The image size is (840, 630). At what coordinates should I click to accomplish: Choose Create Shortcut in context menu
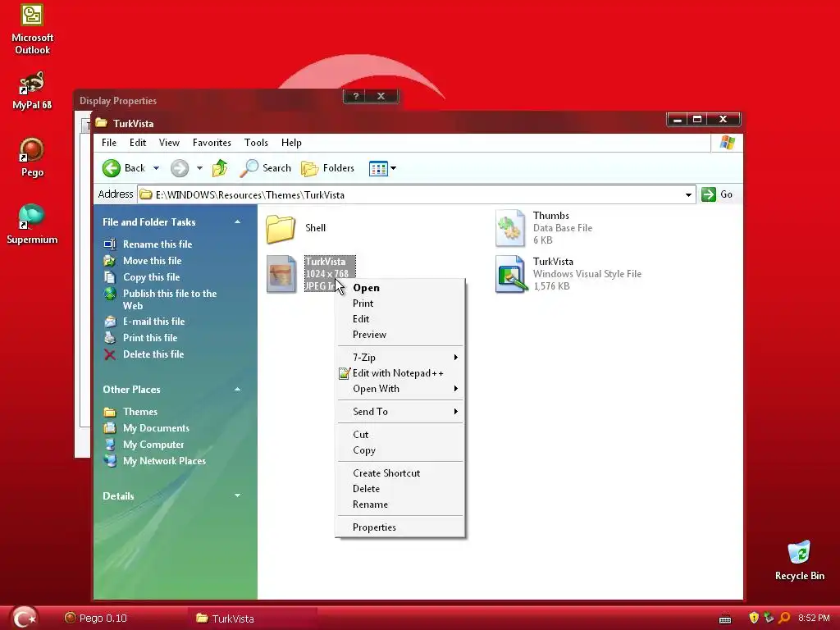click(400, 473)
